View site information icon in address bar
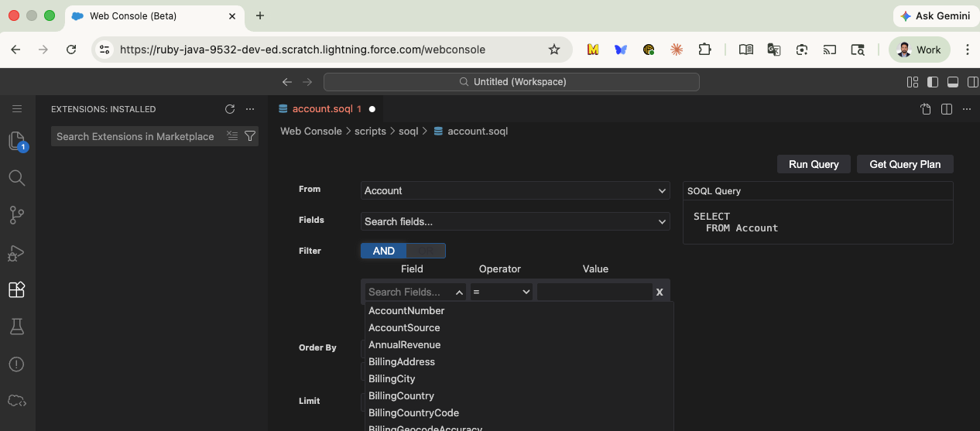Viewport: 980px width, 431px height. [105, 50]
